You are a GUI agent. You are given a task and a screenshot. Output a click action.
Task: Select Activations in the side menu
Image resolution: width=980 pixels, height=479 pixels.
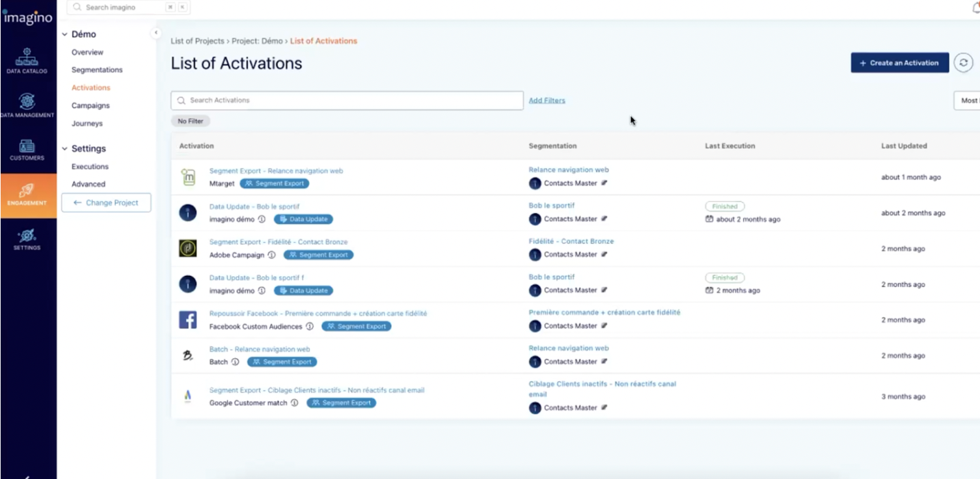pos(91,88)
